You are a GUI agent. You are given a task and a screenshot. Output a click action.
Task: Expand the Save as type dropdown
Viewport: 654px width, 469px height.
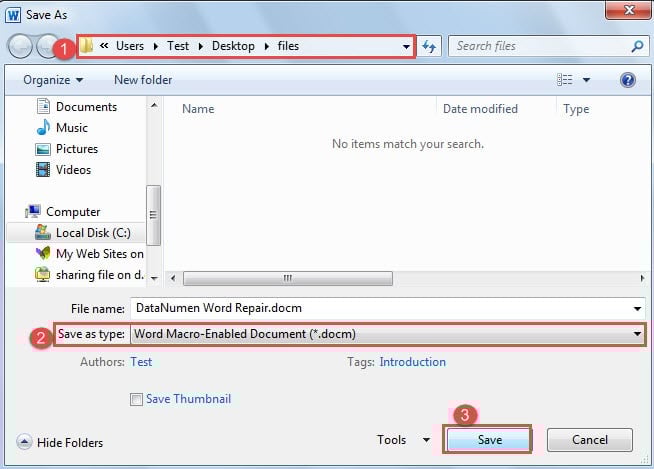point(637,335)
